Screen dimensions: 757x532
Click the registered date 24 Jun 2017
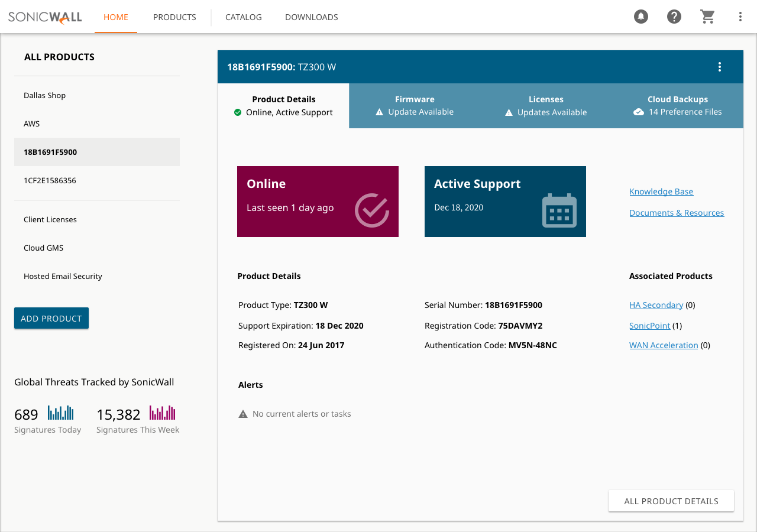tap(321, 345)
